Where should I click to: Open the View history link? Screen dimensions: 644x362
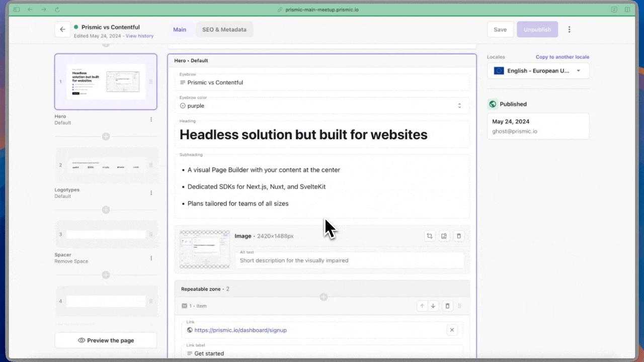click(139, 36)
